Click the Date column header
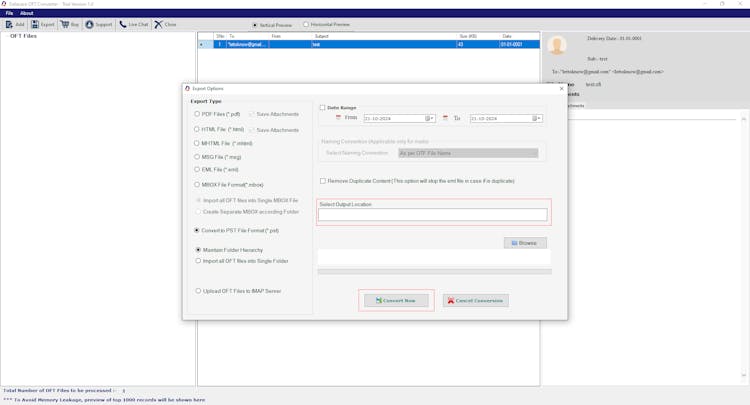The image size is (750, 405). (x=519, y=36)
